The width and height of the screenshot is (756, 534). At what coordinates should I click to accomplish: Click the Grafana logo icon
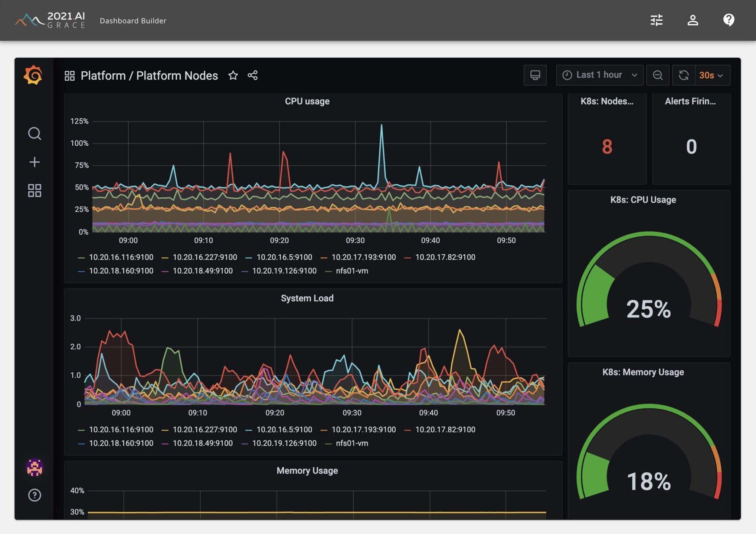[x=33, y=75]
